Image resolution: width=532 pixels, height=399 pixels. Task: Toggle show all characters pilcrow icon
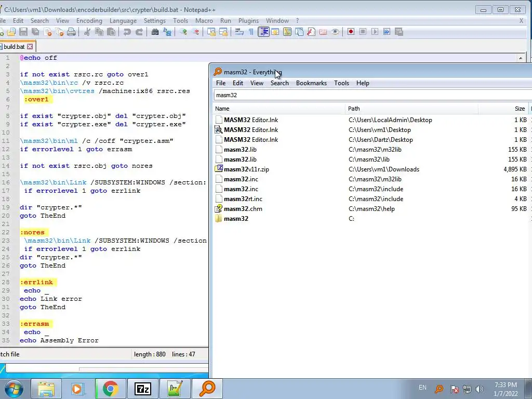[251, 32]
